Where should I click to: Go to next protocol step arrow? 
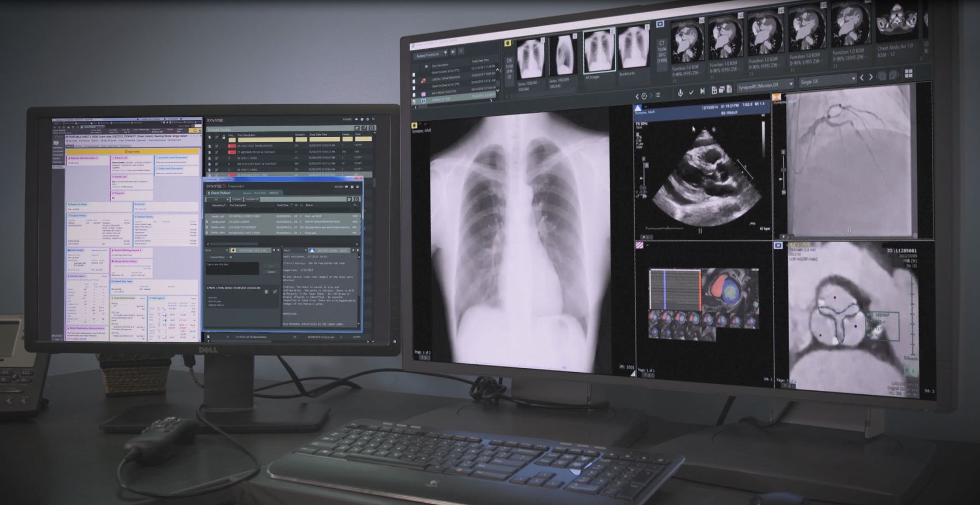tap(871, 77)
